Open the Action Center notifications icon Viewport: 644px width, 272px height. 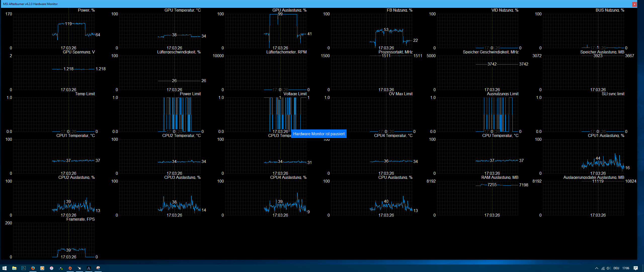click(636, 268)
